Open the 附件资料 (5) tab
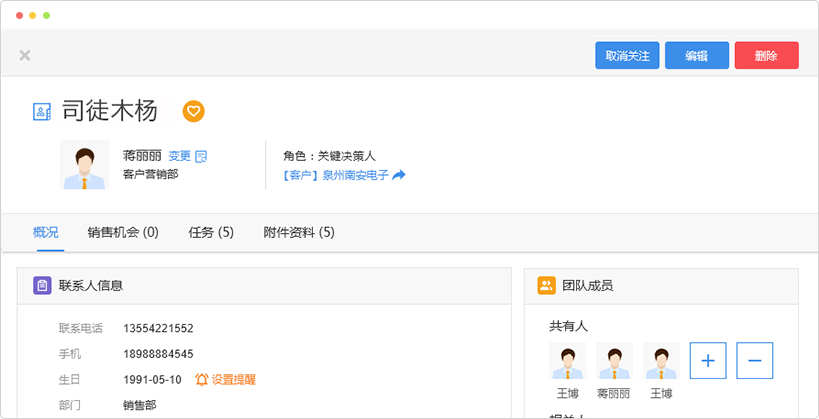 point(299,233)
